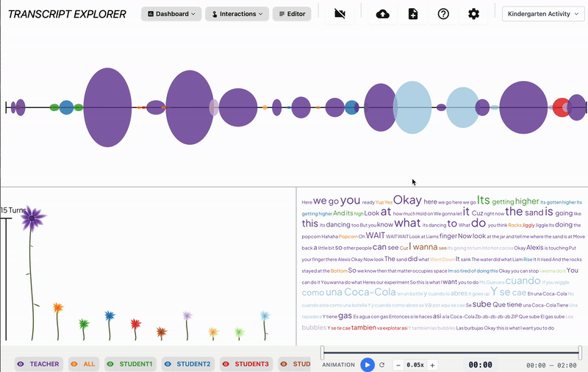The height and width of the screenshot is (372, 588).
Task: Click the red bubble near the timeline's end
Action: (x=560, y=107)
